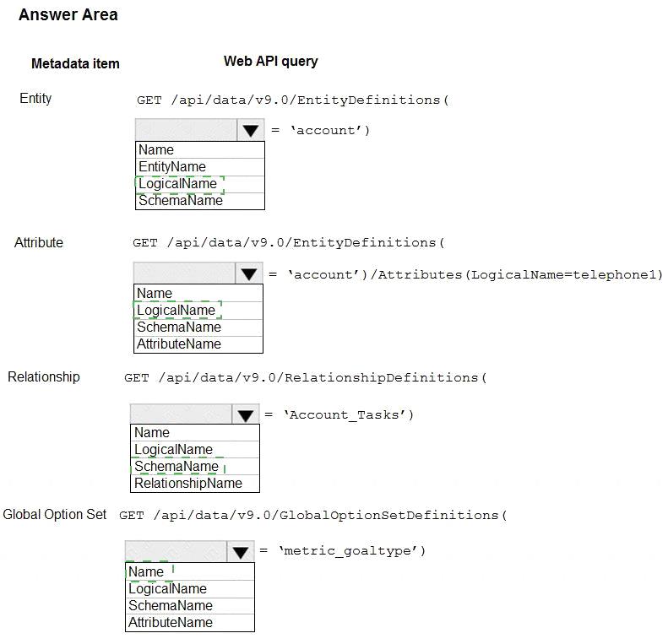Pick SchemaName in the Attribute list
Image resolution: width=668 pixels, height=644 pixels.
[x=198, y=327]
